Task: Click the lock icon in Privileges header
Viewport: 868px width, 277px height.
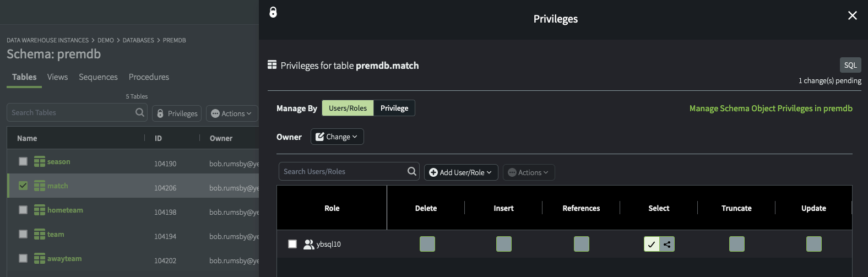Action: [273, 12]
